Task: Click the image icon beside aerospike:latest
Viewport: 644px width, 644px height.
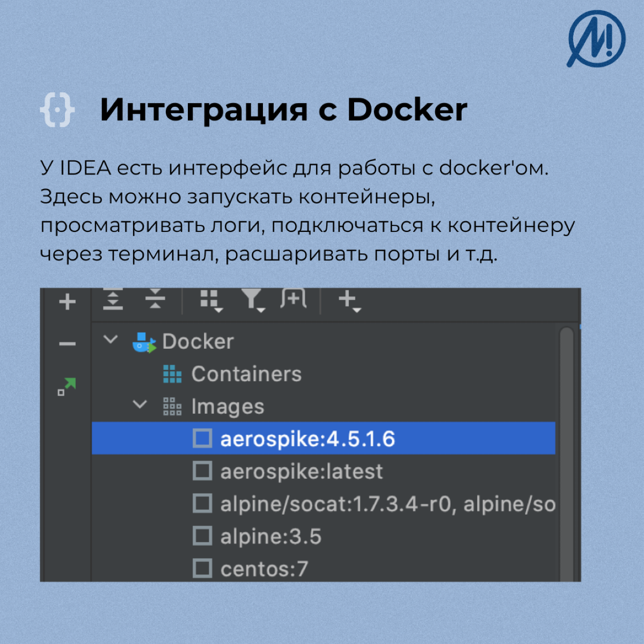Action: [202, 471]
